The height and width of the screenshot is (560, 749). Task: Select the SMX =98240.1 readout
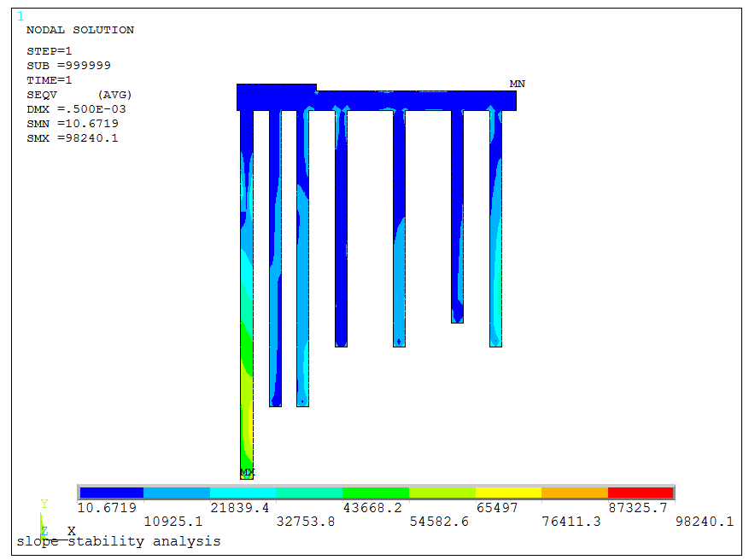click(73, 138)
